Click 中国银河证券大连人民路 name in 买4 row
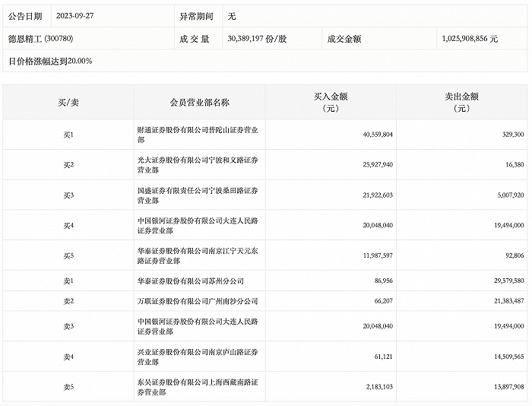This screenshot has height=406, width=532. [198, 225]
